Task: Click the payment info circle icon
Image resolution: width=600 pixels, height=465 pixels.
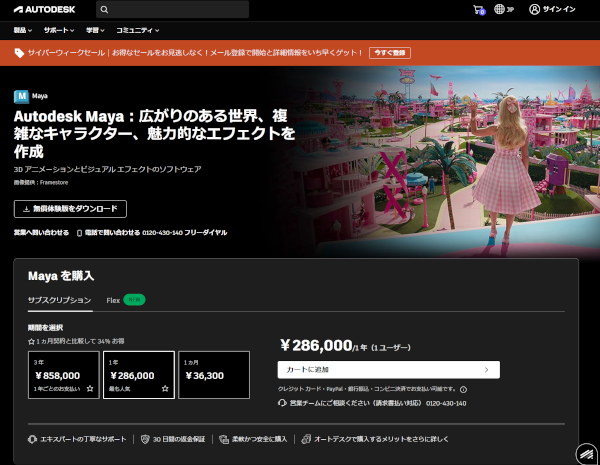Action: click(x=463, y=390)
